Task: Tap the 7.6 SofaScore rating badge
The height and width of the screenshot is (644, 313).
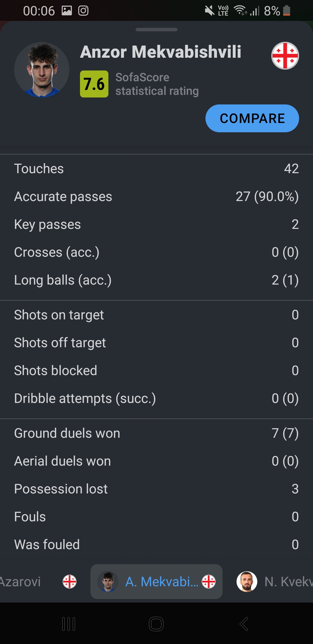Action: point(94,84)
